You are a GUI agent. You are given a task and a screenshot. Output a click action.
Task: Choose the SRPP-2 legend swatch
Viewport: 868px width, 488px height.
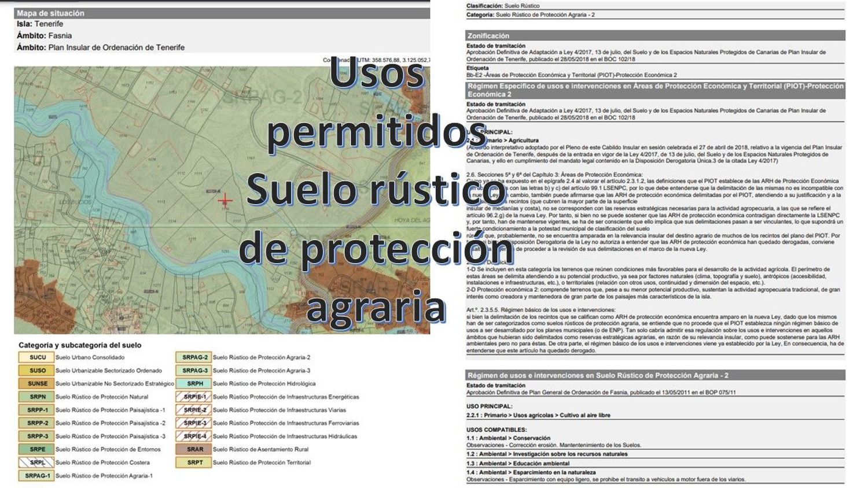tap(36, 423)
